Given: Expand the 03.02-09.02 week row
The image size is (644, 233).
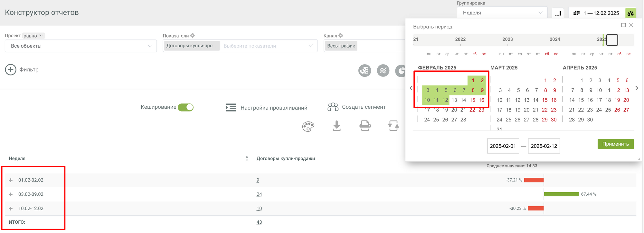Looking at the screenshot, I should tap(11, 194).
